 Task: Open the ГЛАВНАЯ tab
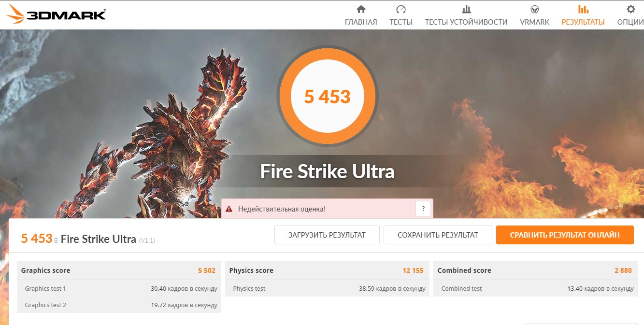pyautogui.click(x=361, y=22)
